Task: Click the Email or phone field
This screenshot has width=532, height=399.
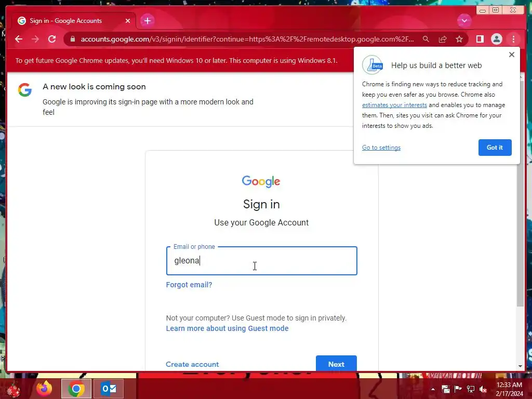Action: click(262, 261)
